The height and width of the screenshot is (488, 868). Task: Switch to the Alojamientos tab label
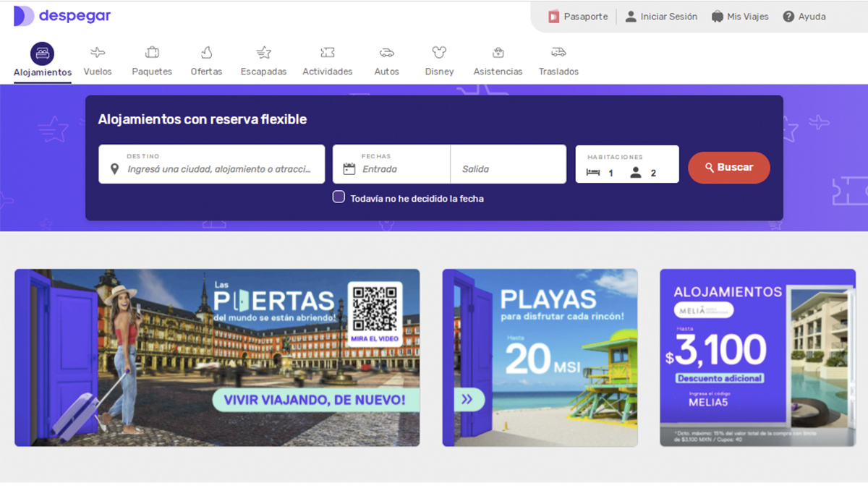[43, 72]
